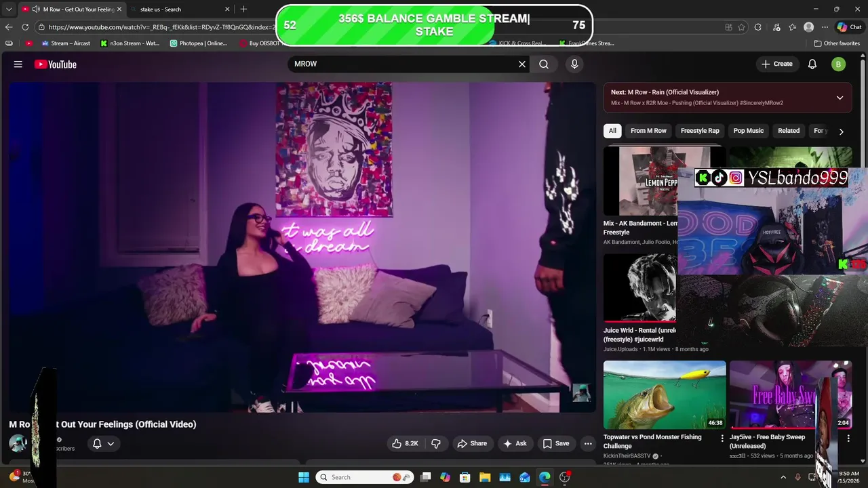Viewport: 868px width, 488px height.
Task: Dislike the video with thumbs down
Action: tap(436, 443)
